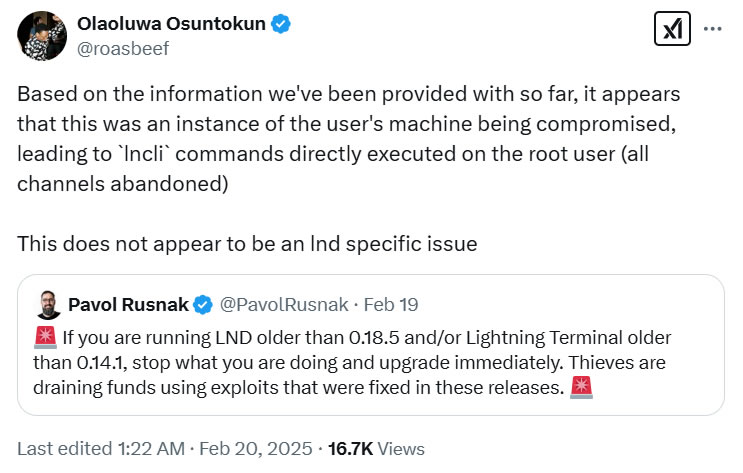Screen dimensions: 743x473
Task: Click verified badge beside Pavol Rusnak
Action: (201, 304)
